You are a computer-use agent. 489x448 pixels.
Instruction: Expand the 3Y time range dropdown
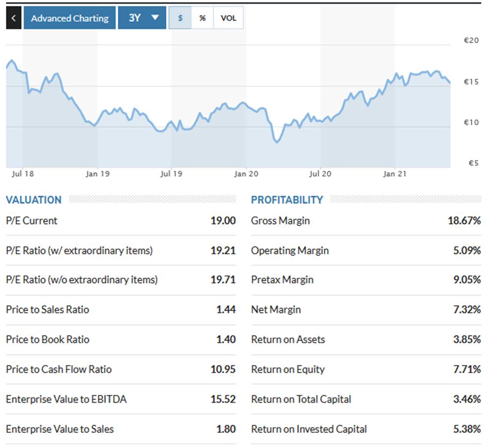[142, 18]
